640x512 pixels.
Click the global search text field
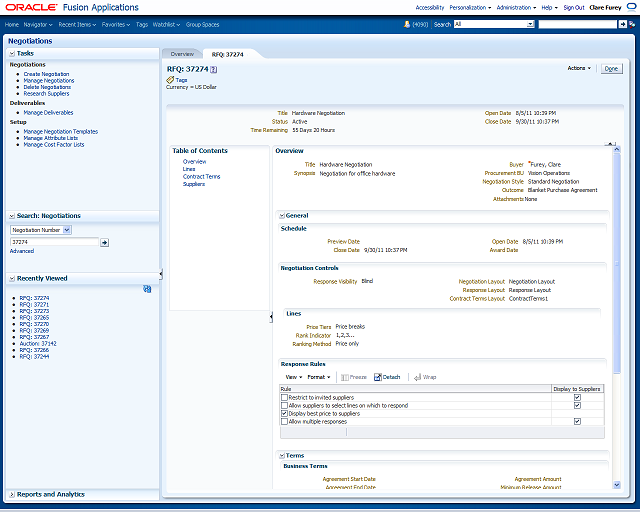[578, 24]
